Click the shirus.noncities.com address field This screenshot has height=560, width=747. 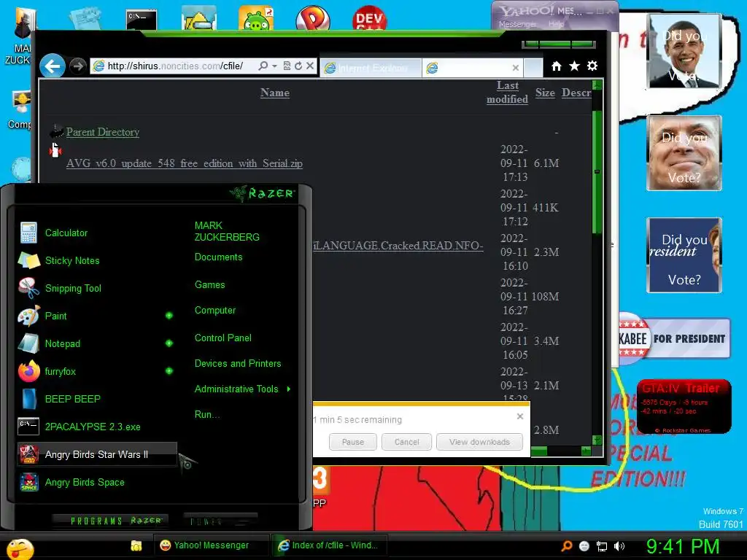click(x=175, y=66)
